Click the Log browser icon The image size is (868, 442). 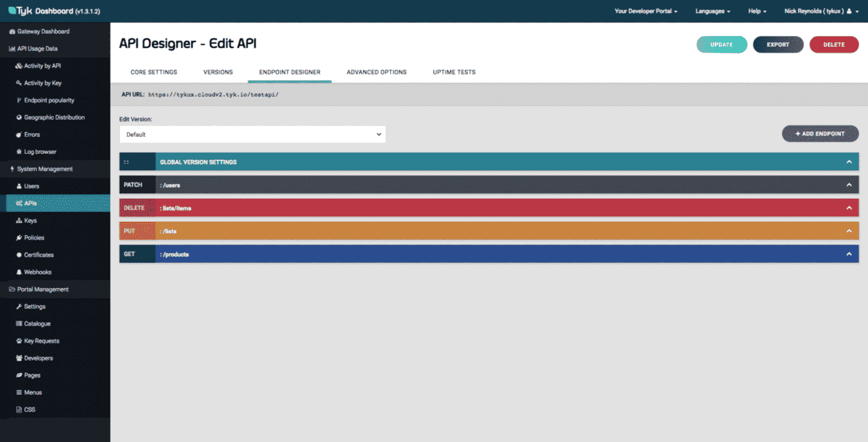click(18, 152)
